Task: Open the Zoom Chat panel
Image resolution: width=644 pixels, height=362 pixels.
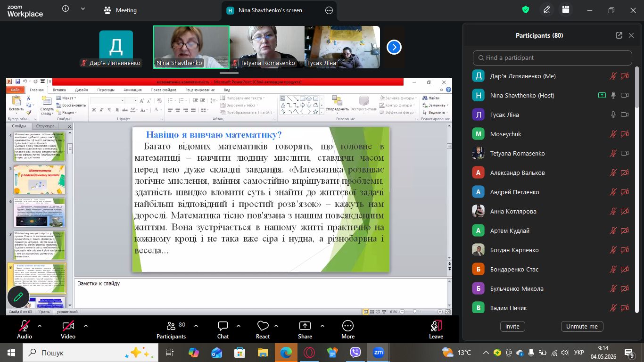Action: (x=223, y=329)
